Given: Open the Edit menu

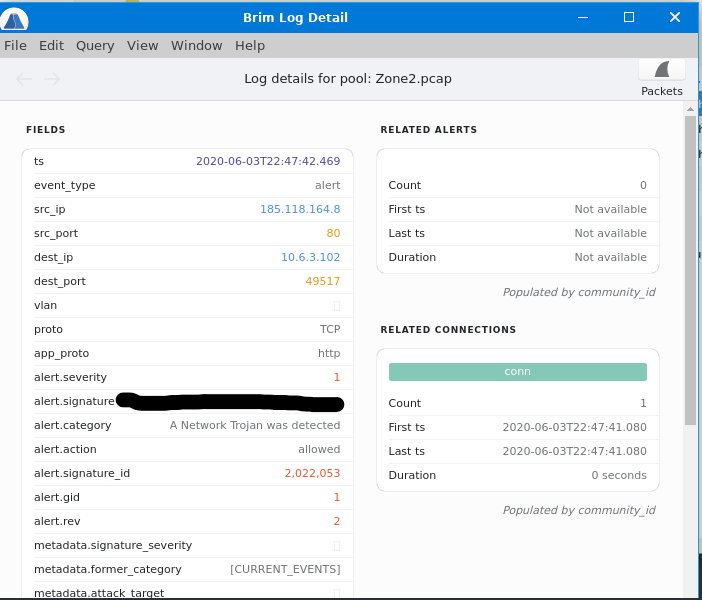Looking at the screenshot, I should pyautogui.click(x=51, y=46).
